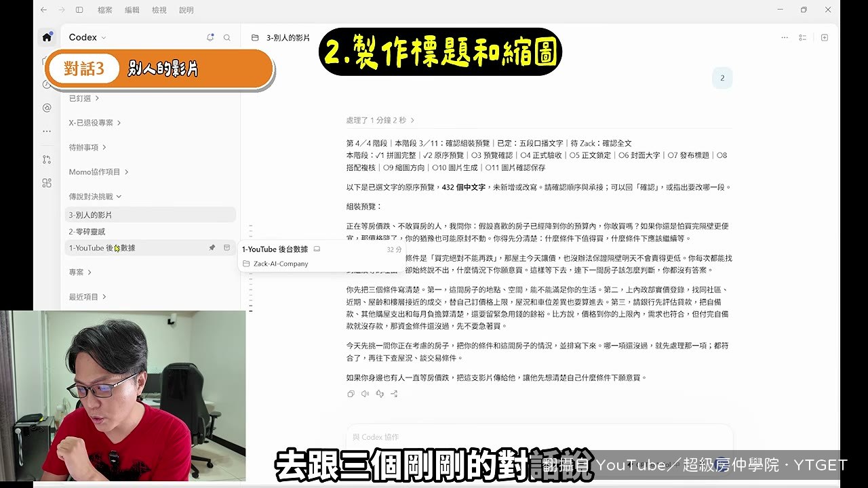868x488 pixels.
Task: Click the forward arrow in title bar
Action: click(62, 10)
